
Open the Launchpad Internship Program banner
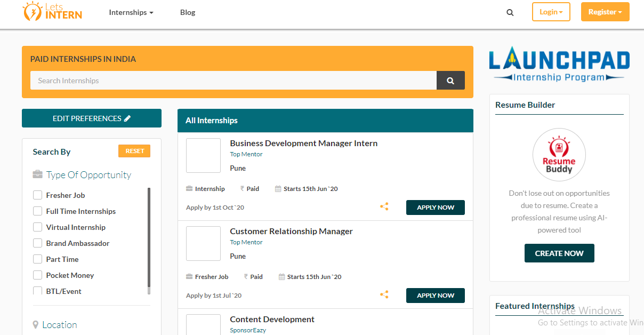click(x=559, y=64)
